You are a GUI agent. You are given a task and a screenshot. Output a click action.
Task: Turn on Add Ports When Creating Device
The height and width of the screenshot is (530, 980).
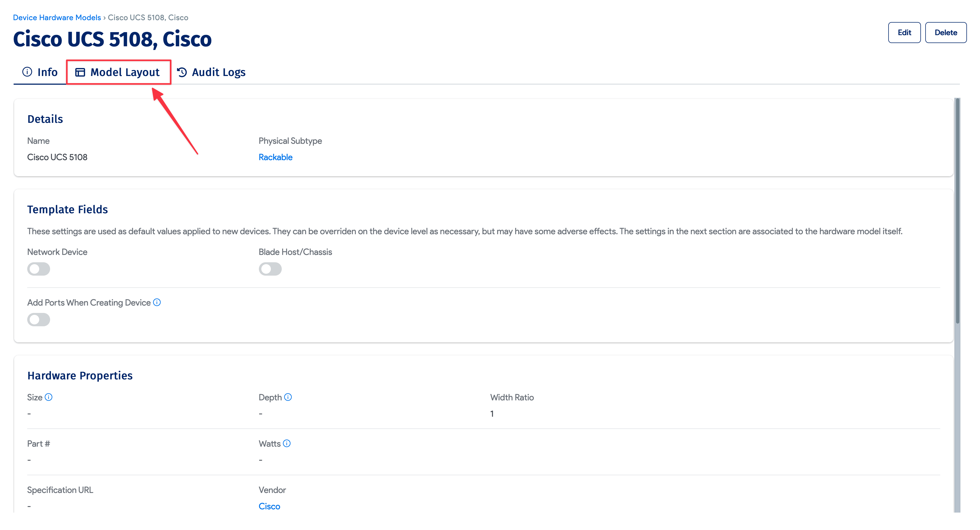tap(38, 319)
